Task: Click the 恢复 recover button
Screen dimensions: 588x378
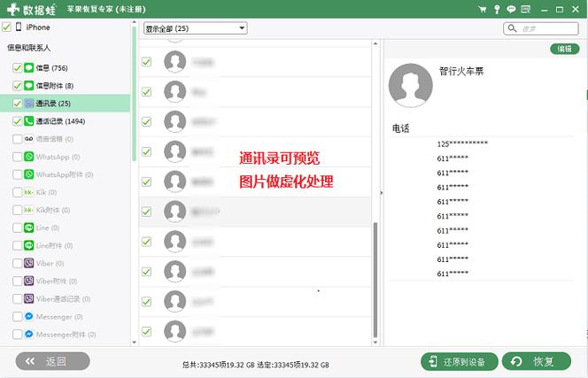Action: pos(537,361)
